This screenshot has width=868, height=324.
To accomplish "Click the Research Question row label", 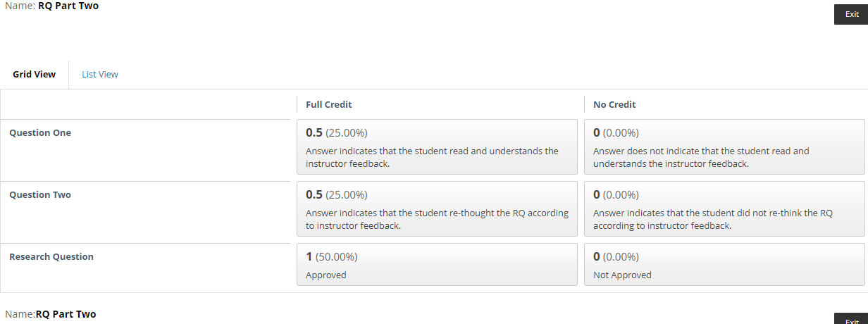I will 51,256.
